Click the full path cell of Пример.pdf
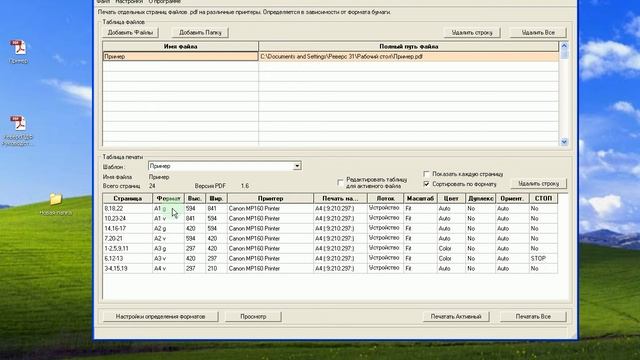This screenshot has height=360, width=640. tap(409, 56)
